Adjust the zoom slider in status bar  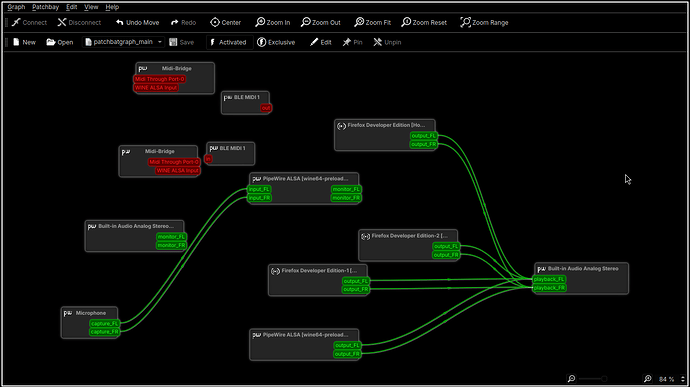tap(593, 379)
